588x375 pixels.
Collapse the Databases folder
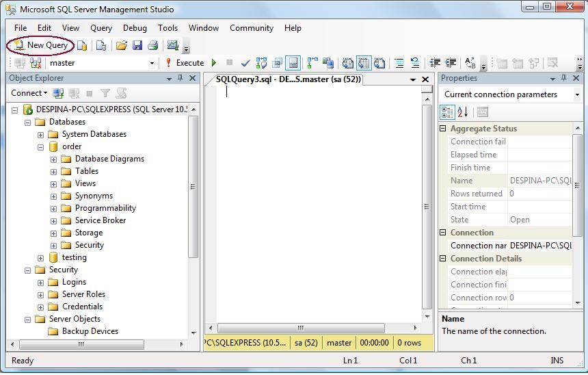(x=27, y=122)
